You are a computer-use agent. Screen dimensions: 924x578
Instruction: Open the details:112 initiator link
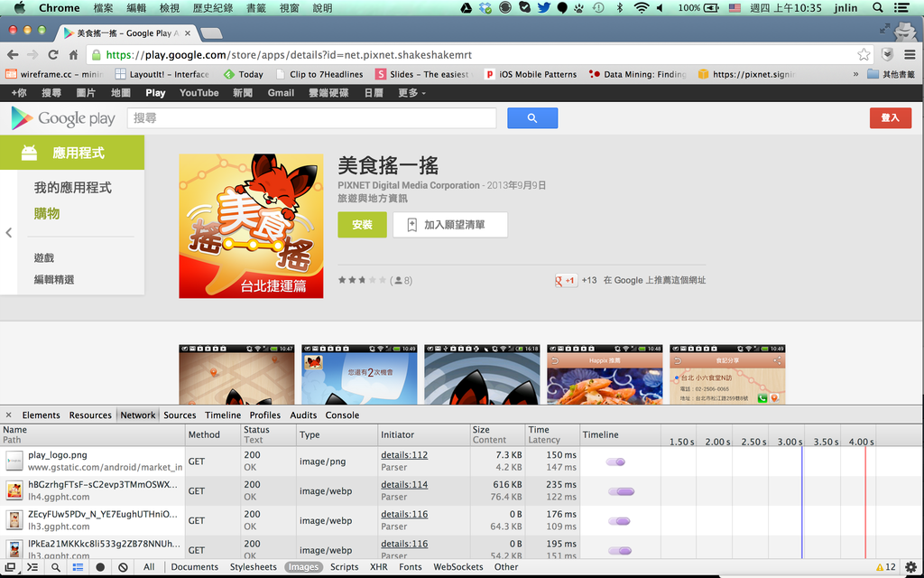pos(404,455)
